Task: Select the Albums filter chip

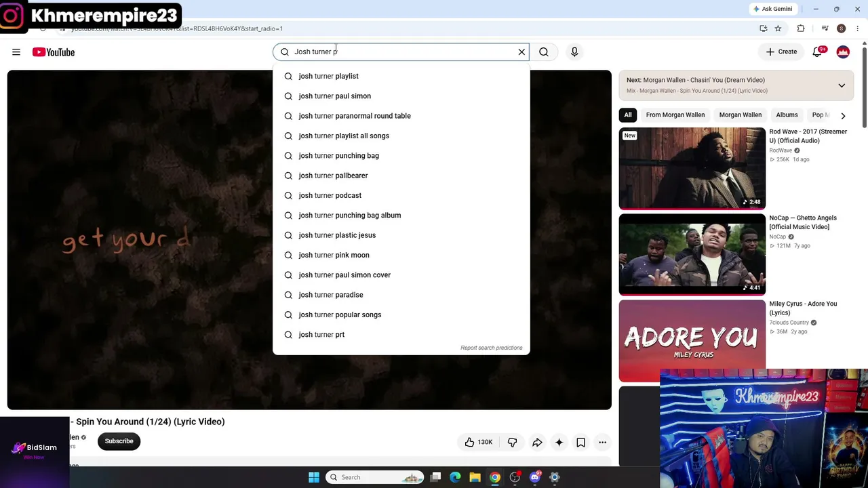Action: 787,115
